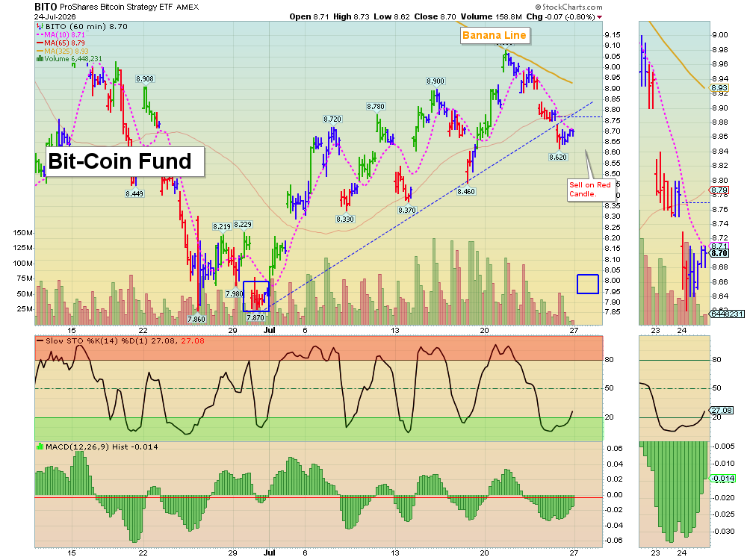Click the green bars icon beside Volume legend
747x560 pixels.
pos(40,58)
